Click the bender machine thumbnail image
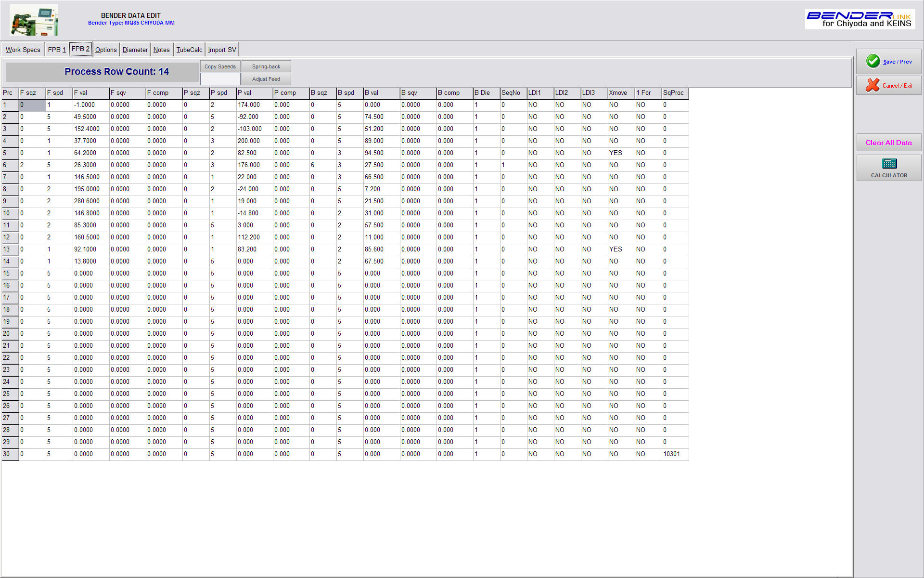 (34, 20)
